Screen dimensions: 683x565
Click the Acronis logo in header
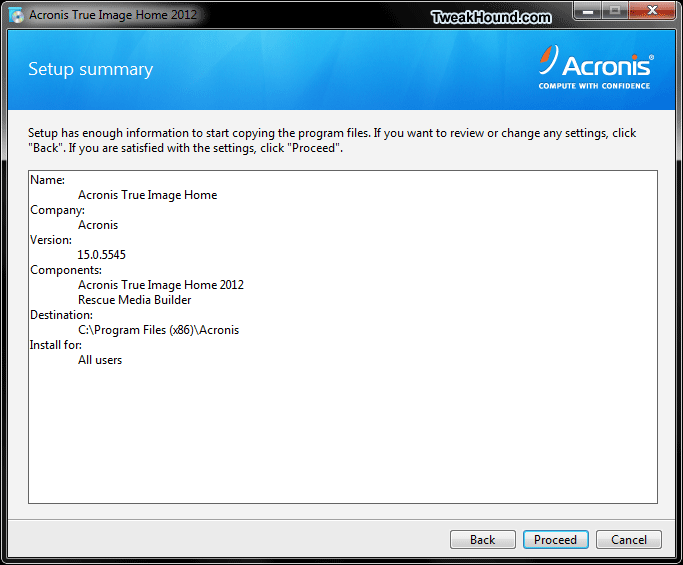click(595, 67)
